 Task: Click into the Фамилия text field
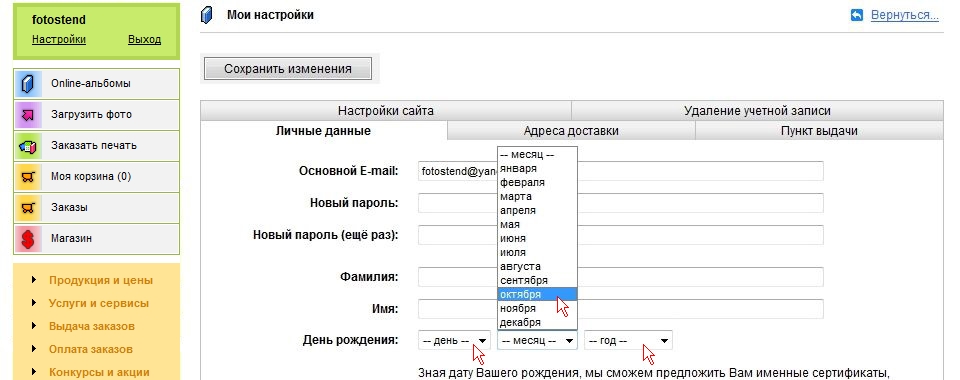pos(621,277)
